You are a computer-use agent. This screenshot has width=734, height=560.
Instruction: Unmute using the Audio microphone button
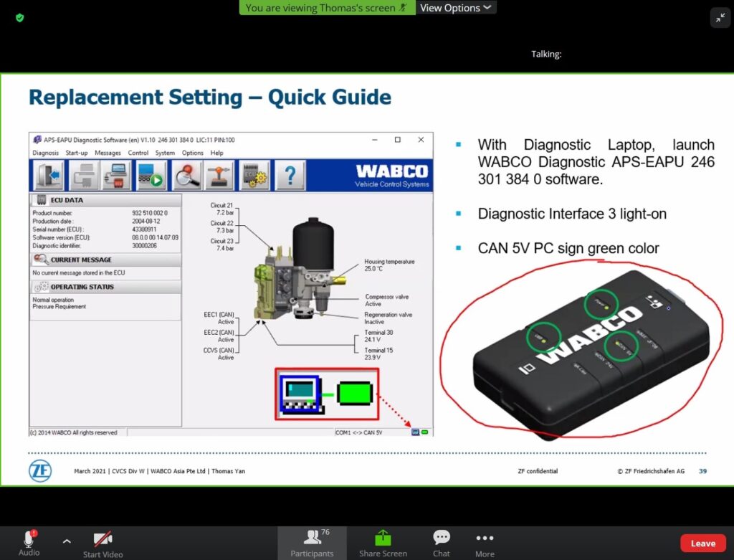coord(29,543)
